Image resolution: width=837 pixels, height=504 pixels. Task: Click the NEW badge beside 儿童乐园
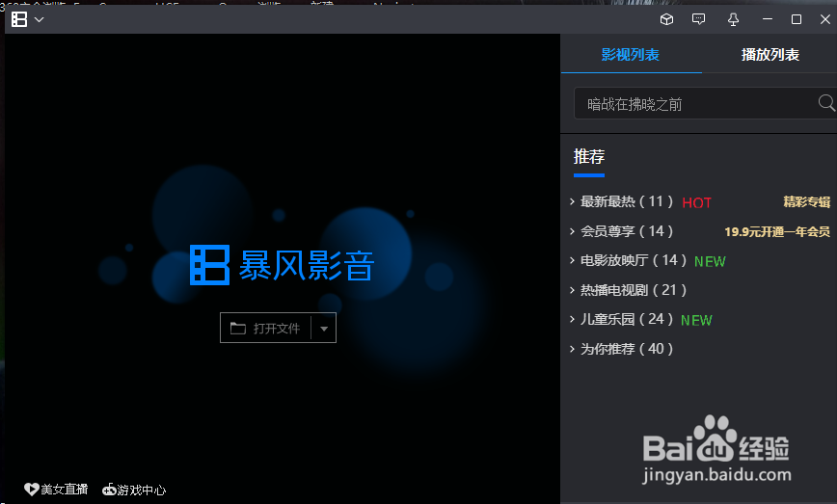(x=696, y=321)
